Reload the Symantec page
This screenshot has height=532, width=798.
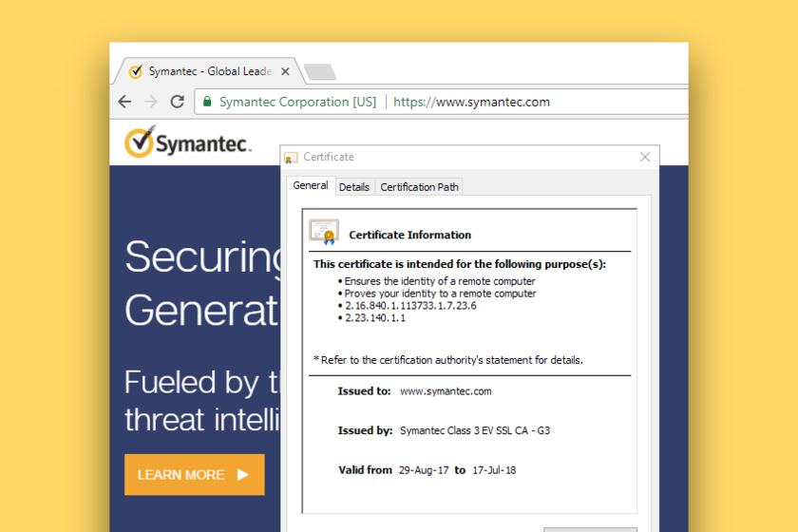point(177,102)
